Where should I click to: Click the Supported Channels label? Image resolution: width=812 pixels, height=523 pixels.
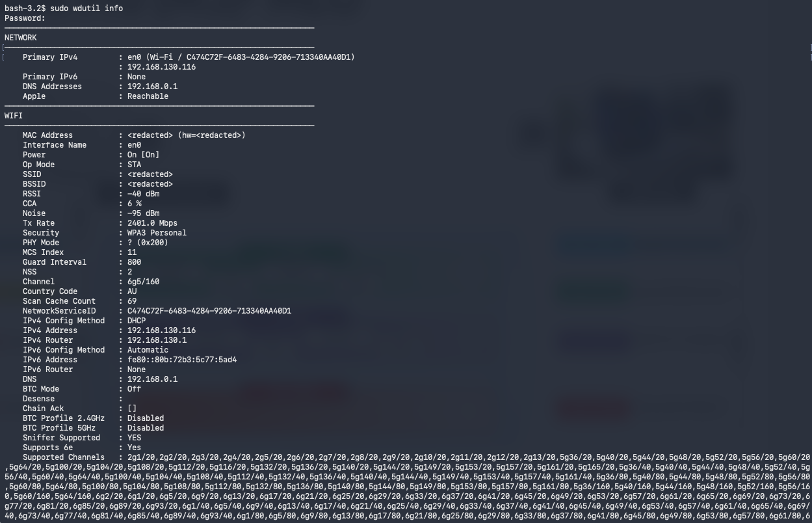tap(63, 457)
